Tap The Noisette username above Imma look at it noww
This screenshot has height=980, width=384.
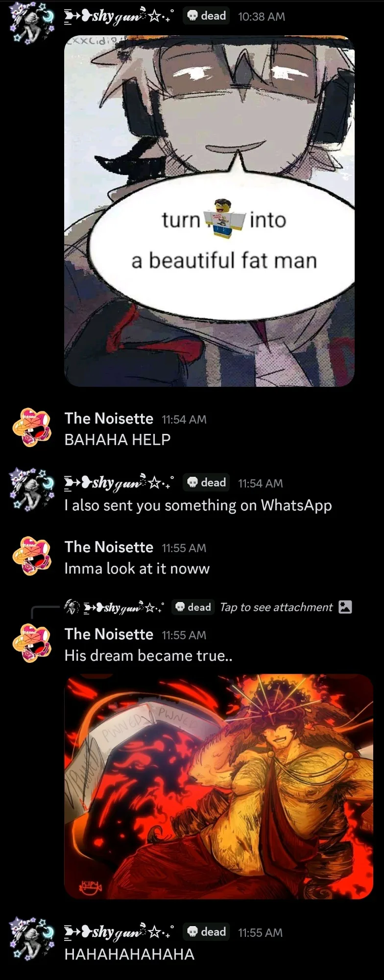[x=109, y=547]
